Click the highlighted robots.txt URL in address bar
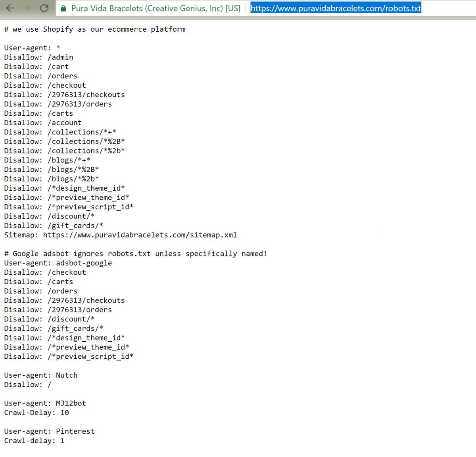This screenshot has width=476, height=457. (336, 8)
